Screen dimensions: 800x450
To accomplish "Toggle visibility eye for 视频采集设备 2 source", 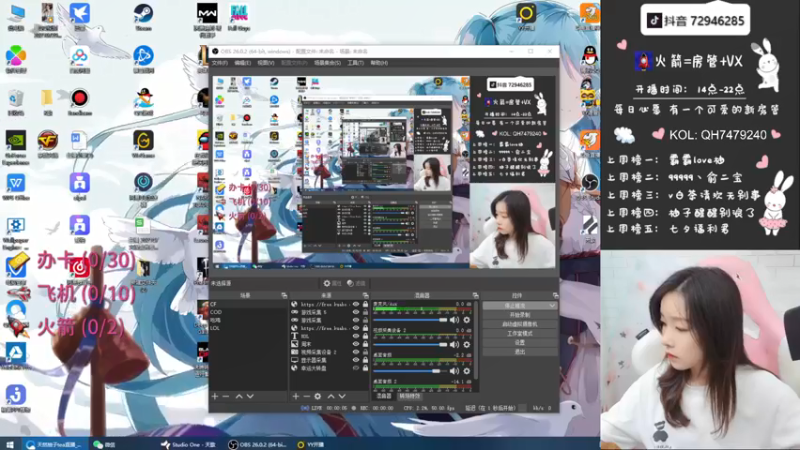I will 356,352.
